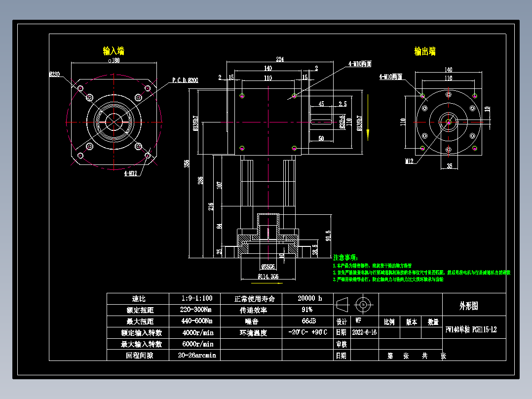Screen dimensions: 532x399
Task: Click the first-angle projection cone symbol
Action: (342, 305)
